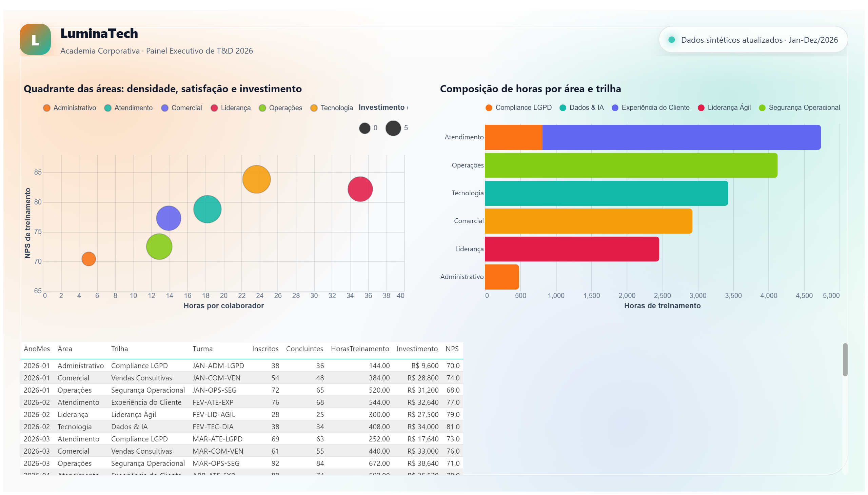Select the purple Comercial bubble
Image resolution: width=868 pixels, height=495 pixels.
coord(169,219)
